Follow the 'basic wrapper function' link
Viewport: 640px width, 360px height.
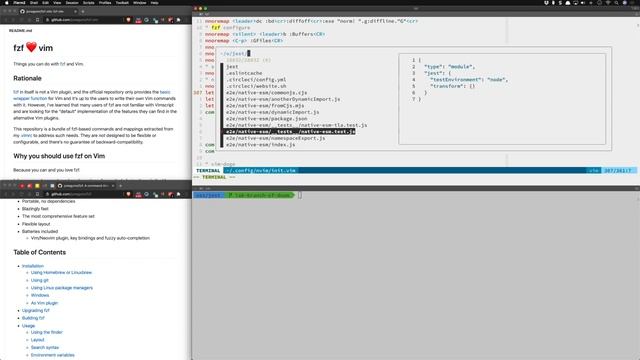[x=91, y=95]
